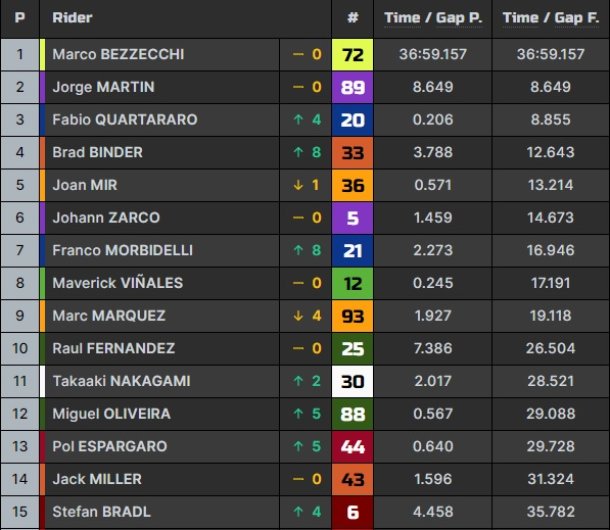Select the purple number 89 badge
Viewport: 610px width, 530px height.
(x=352, y=87)
